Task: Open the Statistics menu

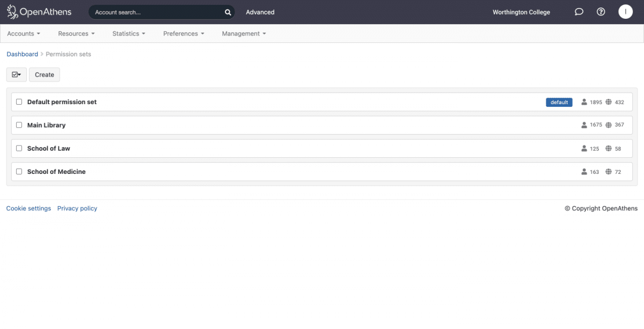Action: (x=129, y=34)
